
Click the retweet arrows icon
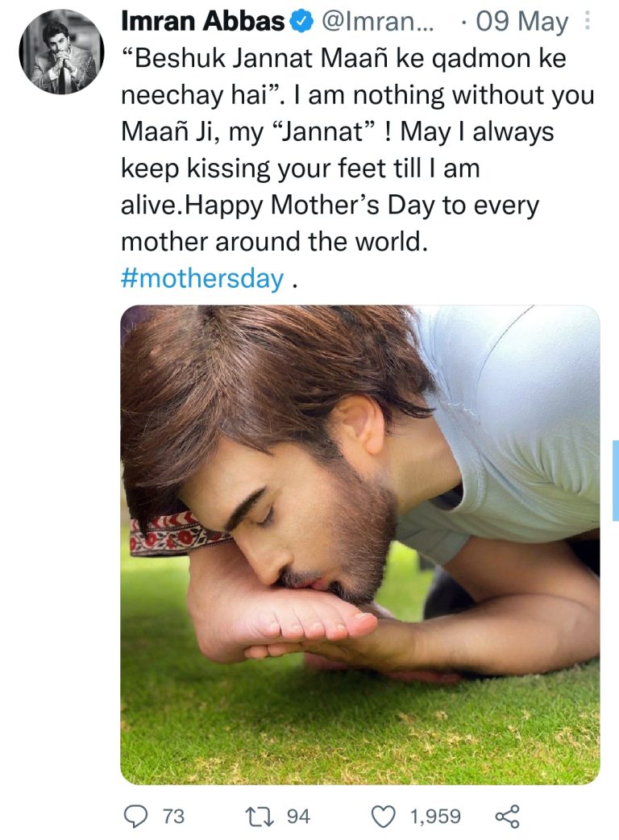pos(260,816)
